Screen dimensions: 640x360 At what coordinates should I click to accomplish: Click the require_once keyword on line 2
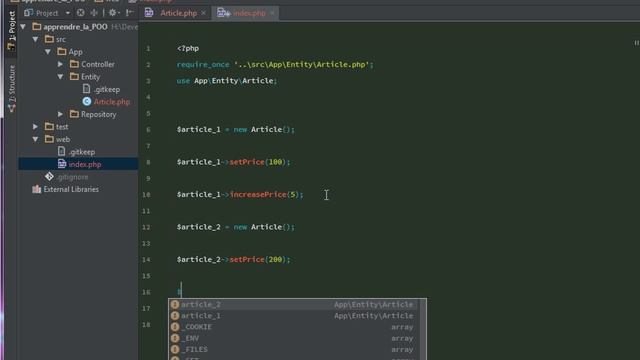203,64
